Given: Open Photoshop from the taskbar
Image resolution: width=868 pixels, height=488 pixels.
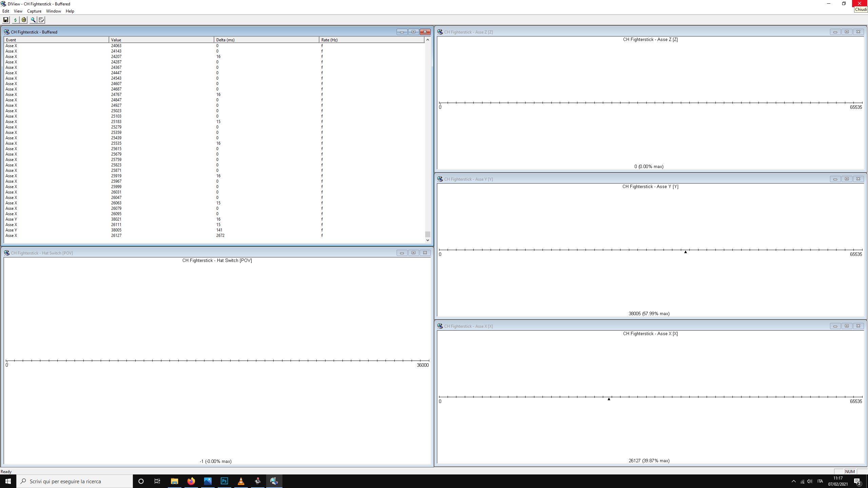Looking at the screenshot, I should 224,481.
